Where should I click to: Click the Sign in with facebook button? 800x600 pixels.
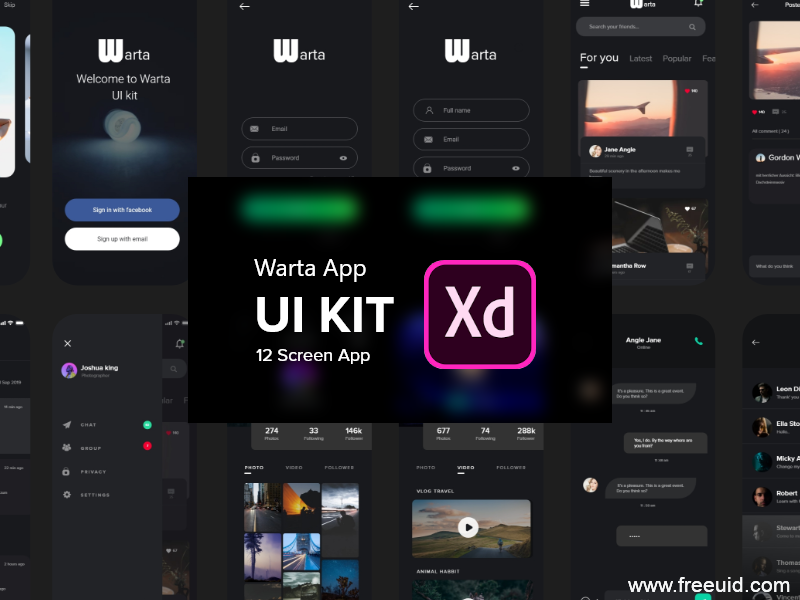(x=122, y=210)
